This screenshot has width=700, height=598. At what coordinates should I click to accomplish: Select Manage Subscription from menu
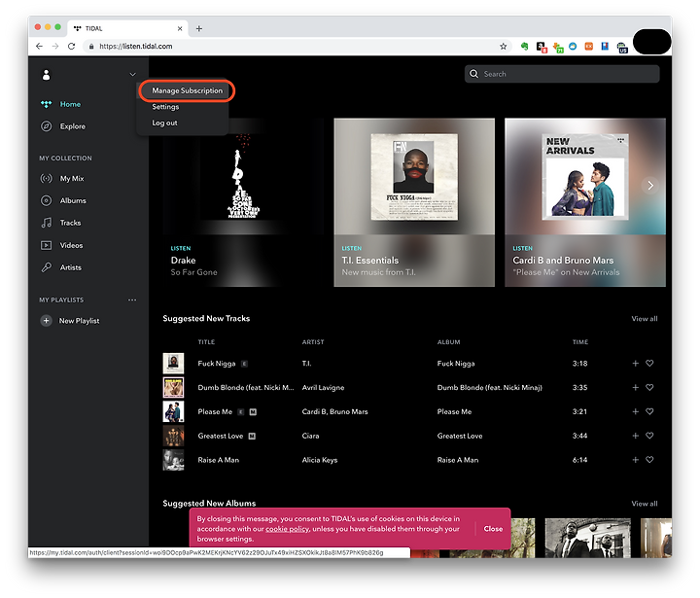[187, 90]
